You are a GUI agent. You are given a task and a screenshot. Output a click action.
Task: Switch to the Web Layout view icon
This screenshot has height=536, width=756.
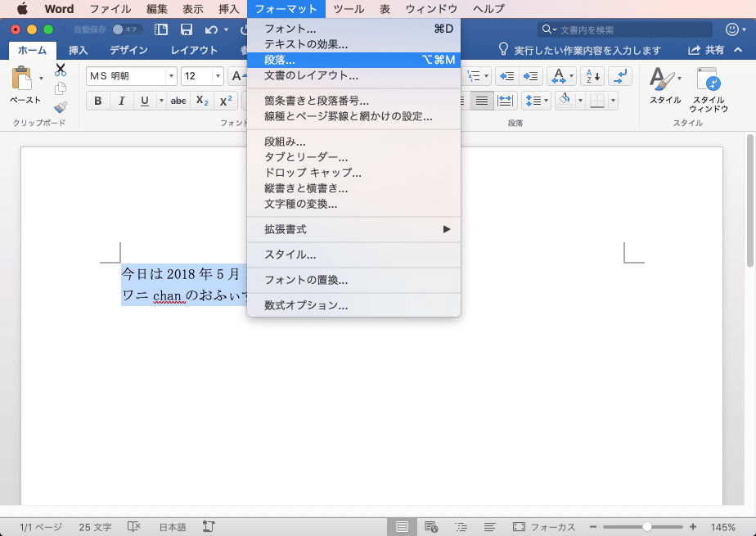point(431,527)
